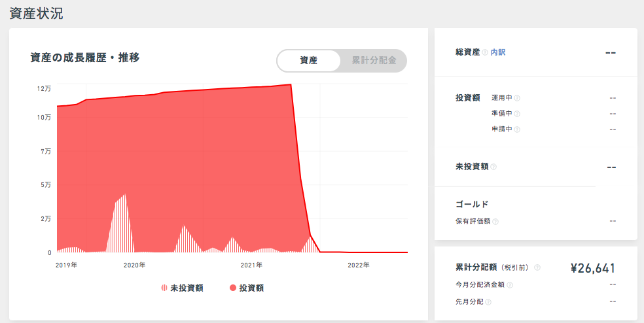Screen dimensions: 644x323
Task: Click the 総資産 label
Action: (x=468, y=52)
